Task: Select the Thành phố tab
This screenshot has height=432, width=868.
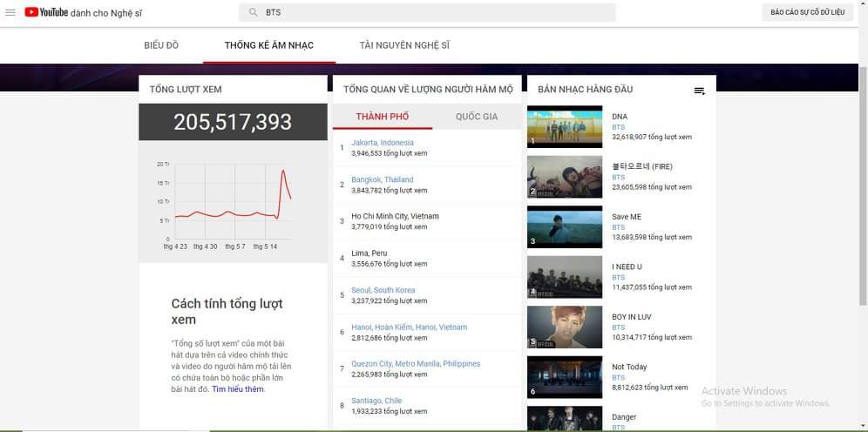Action: click(383, 117)
